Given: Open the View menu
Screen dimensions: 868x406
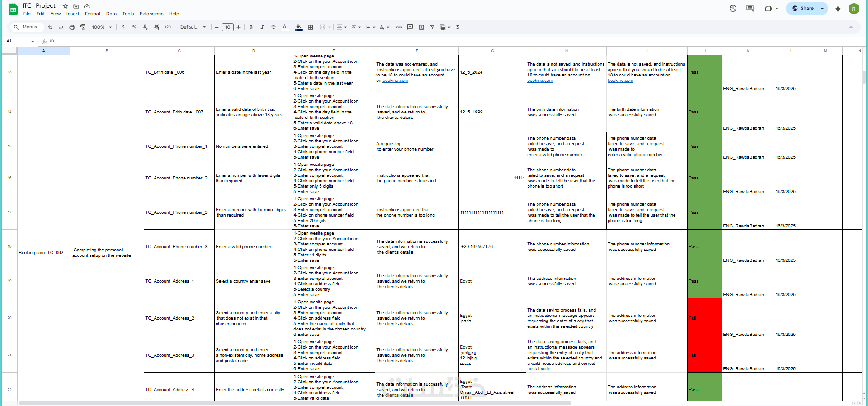Looking at the screenshot, I should (x=56, y=14).
